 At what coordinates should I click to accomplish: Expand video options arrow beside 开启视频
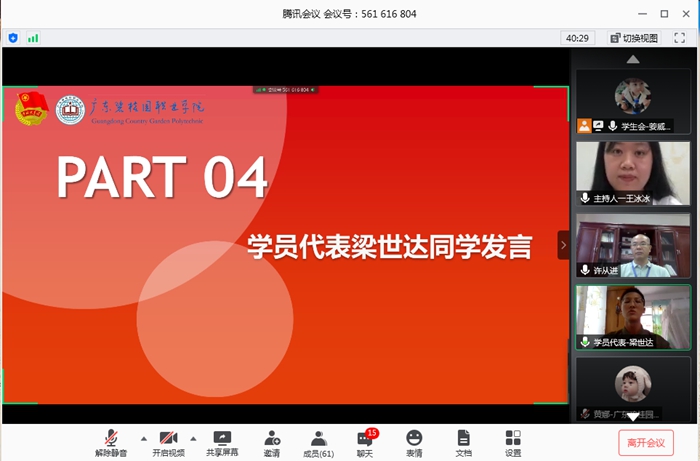tap(193, 439)
